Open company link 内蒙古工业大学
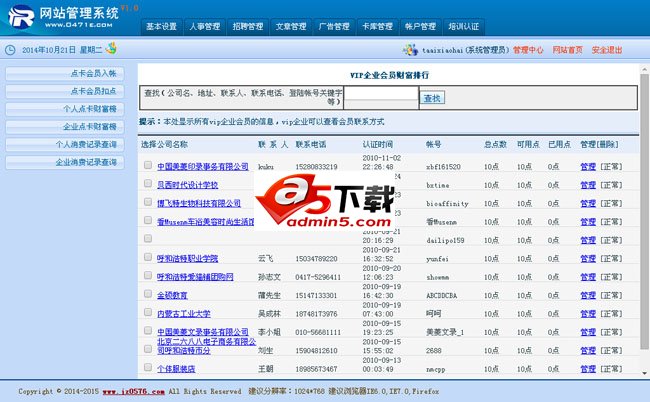 (x=184, y=314)
